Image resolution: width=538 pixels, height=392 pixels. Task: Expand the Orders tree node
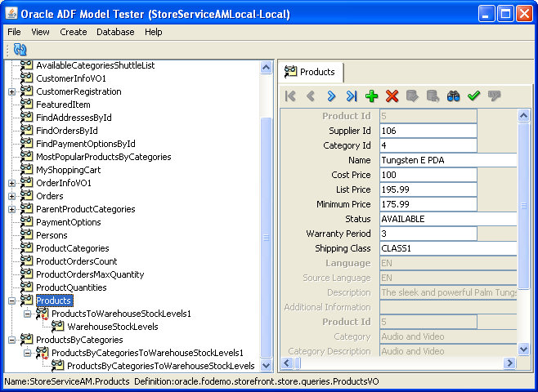(x=11, y=196)
